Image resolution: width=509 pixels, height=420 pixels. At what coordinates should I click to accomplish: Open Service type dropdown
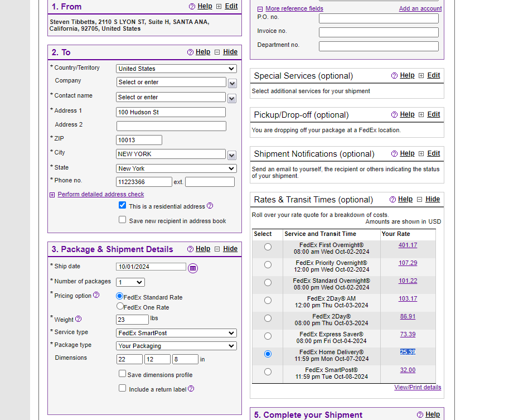click(x=176, y=333)
